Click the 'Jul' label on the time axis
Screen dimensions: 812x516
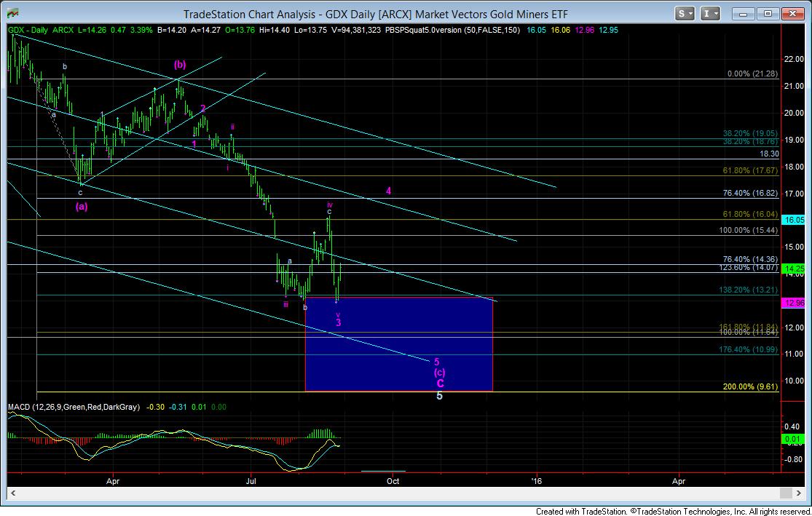coord(251,481)
